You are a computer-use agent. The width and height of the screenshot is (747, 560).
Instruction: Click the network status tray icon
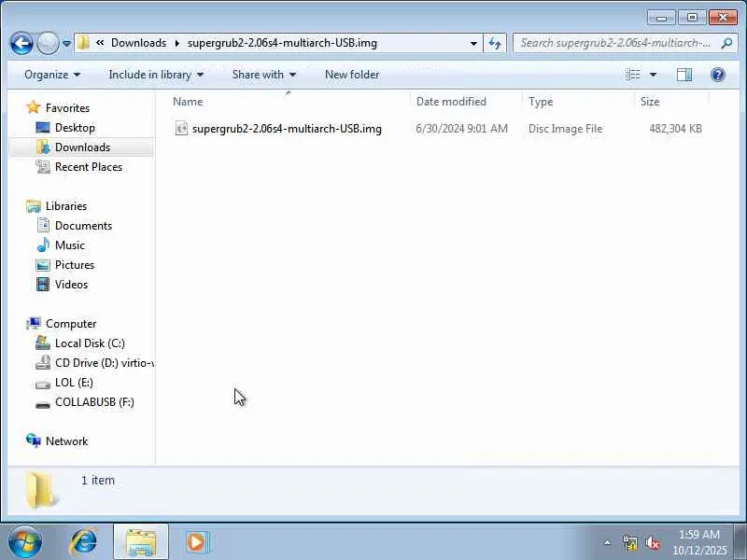point(630,542)
